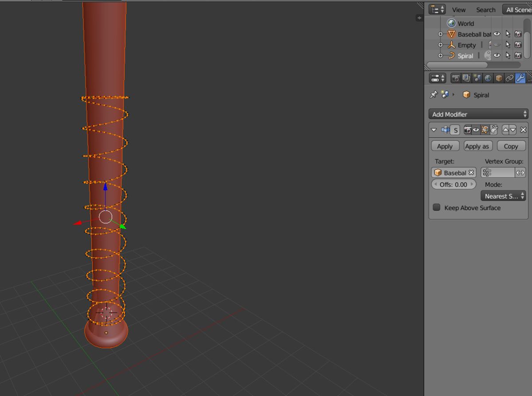532x396 pixels.
Task: Click the Apply button
Action: 445,146
